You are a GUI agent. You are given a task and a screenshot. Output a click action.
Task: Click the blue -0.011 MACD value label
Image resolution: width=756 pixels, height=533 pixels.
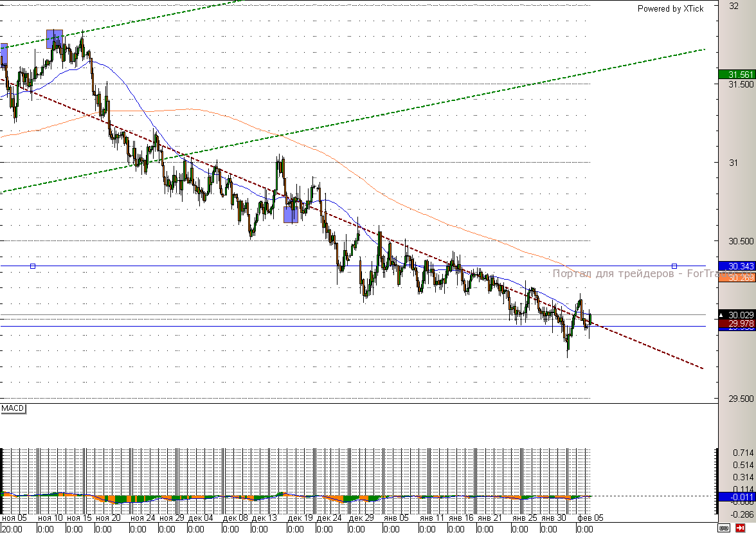click(x=737, y=497)
